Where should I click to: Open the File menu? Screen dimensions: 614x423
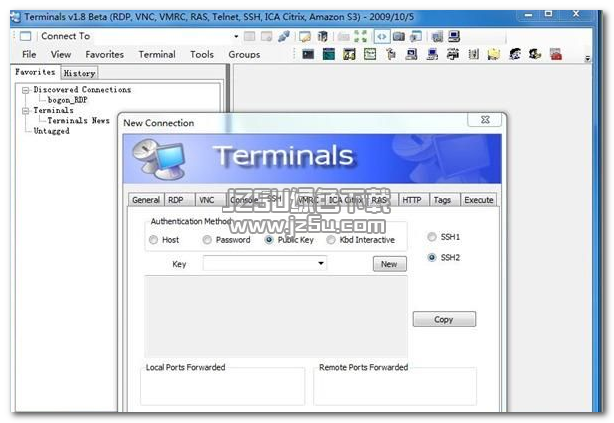pyautogui.click(x=29, y=54)
